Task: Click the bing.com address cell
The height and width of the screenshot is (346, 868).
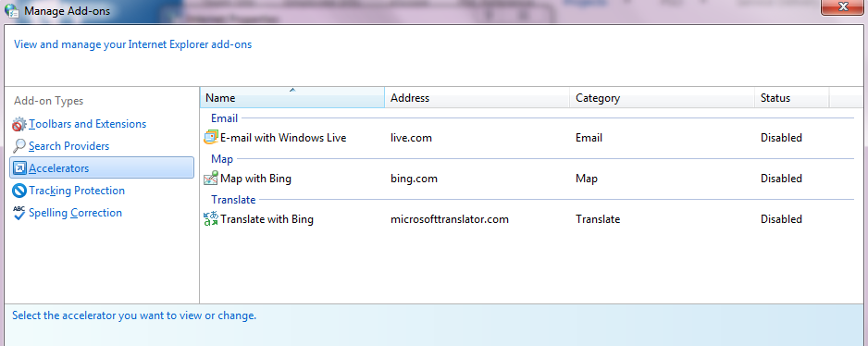Action: point(414,179)
